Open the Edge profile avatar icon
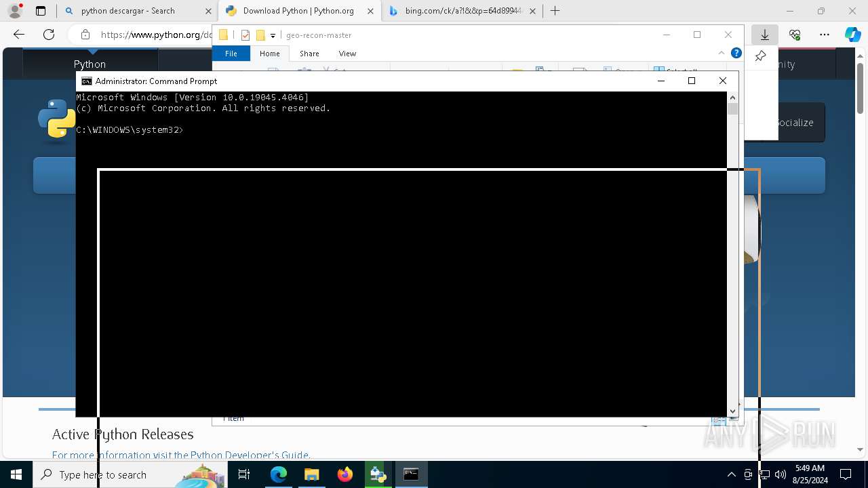Image resolution: width=868 pixels, height=488 pixels. click(15, 11)
